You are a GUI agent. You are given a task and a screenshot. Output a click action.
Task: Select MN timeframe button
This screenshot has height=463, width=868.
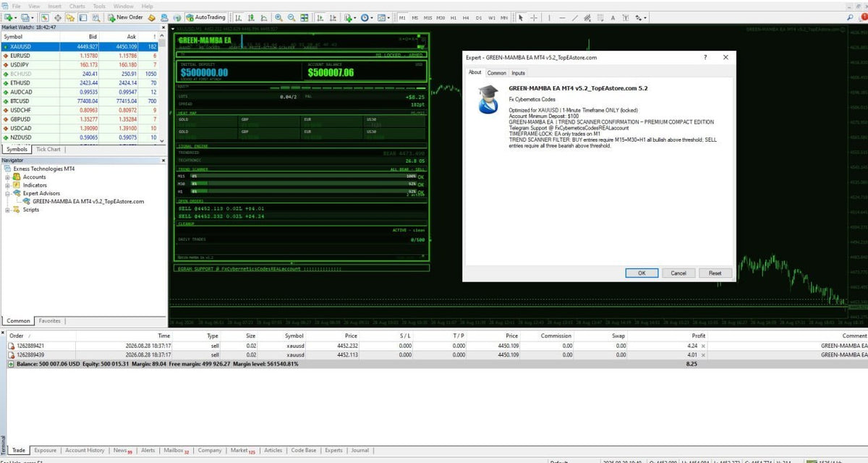[504, 17]
